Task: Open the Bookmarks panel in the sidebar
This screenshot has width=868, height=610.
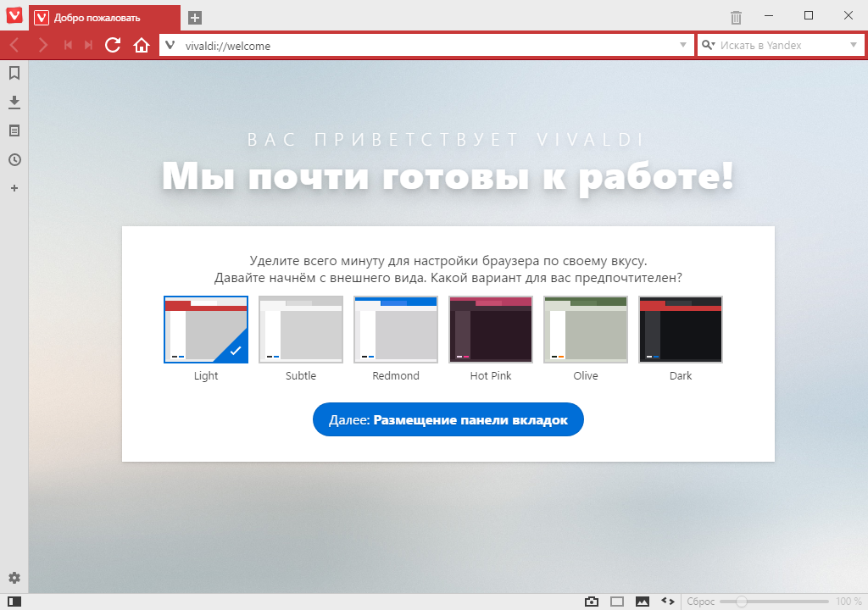Action: pos(14,74)
